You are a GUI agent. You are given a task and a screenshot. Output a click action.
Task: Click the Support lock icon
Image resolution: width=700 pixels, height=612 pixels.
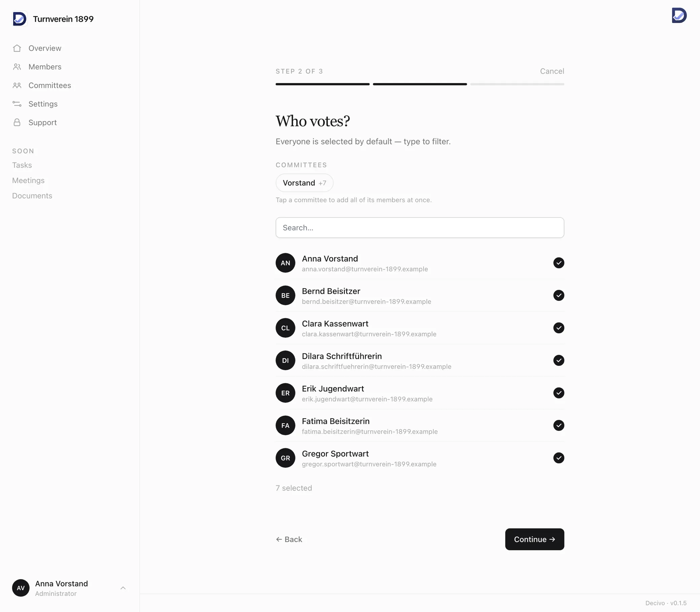(x=17, y=122)
